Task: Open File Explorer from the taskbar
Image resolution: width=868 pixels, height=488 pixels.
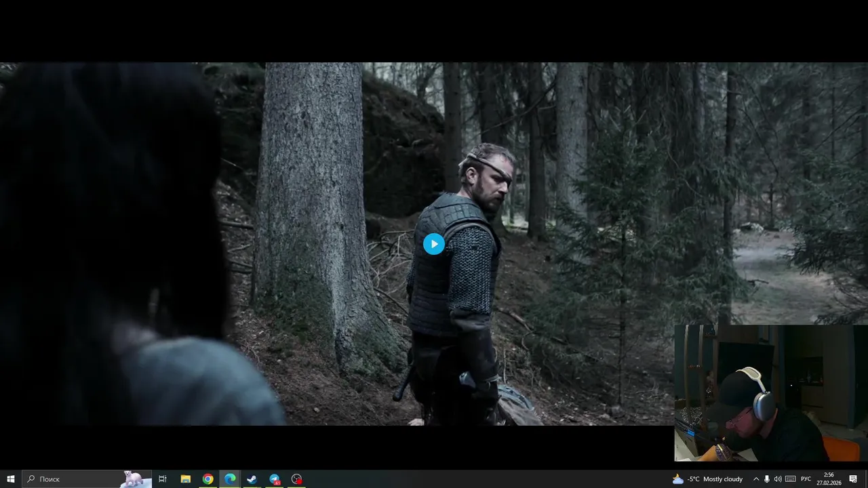Action: coord(185,479)
